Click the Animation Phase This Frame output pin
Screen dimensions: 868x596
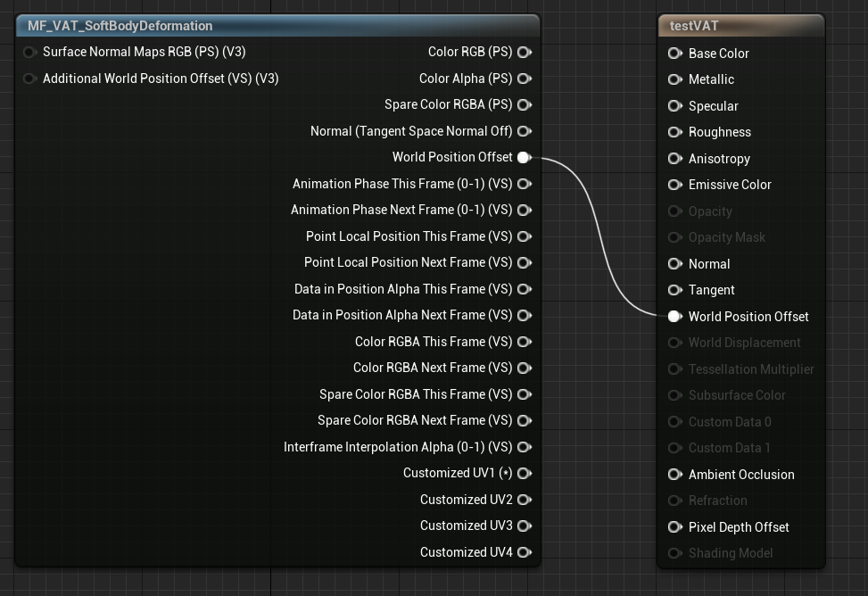pos(524,184)
